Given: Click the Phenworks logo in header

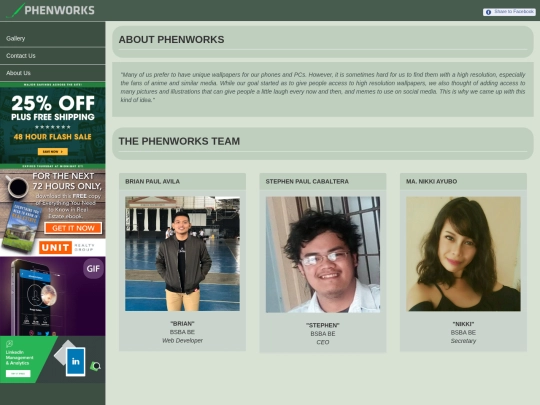Looking at the screenshot, I should pyautogui.click(x=51, y=10).
